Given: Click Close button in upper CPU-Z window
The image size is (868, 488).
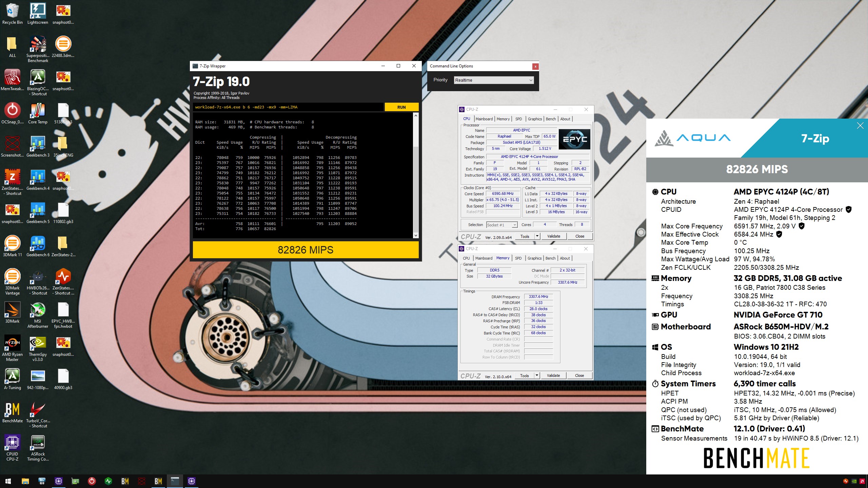Looking at the screenshot, I should [x=580, y=236].
